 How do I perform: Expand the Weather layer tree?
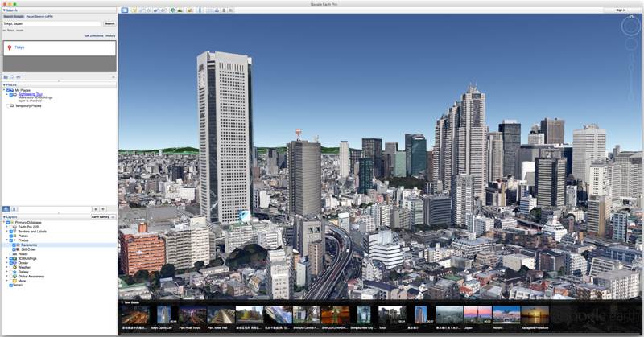[x=6, y=268]
